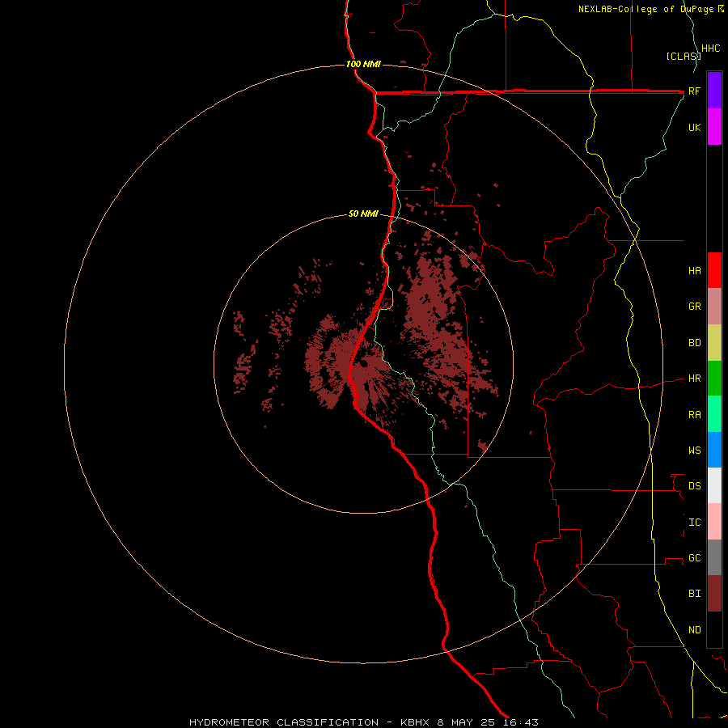Click the [CLAS] label

[684, 56]
